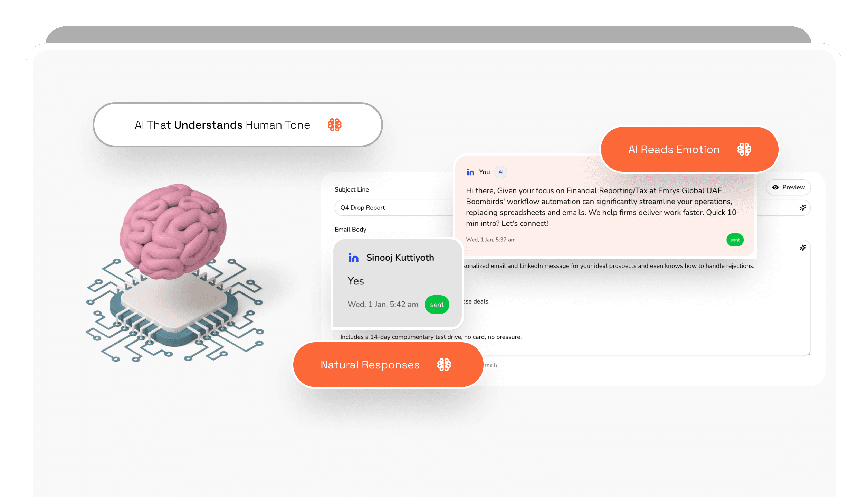Click the round AI badge next to You

500,172
